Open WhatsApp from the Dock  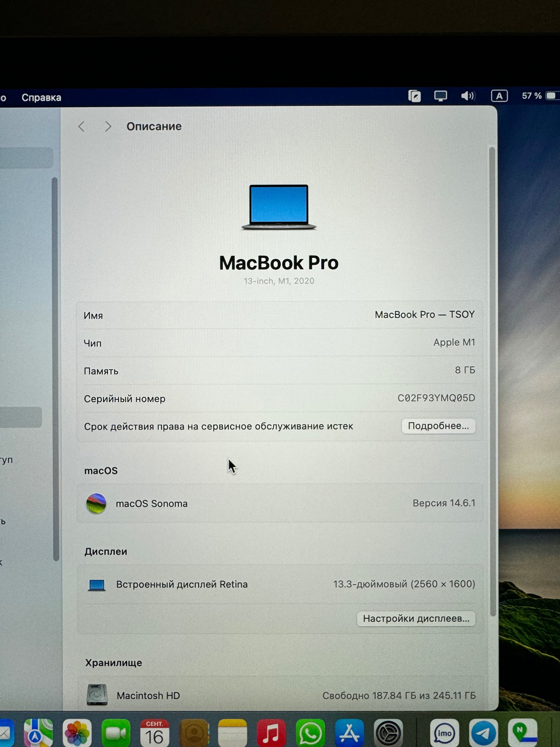(310, 733)
